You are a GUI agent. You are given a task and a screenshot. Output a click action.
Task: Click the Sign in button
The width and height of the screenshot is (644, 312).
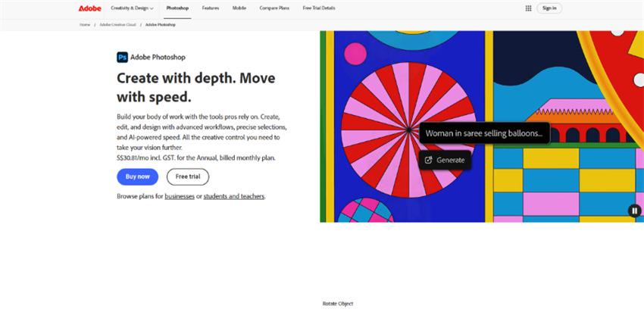pos(549,8)
